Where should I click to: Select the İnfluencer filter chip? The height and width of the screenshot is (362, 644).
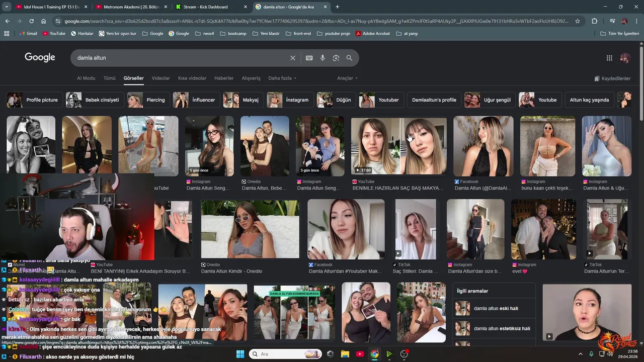196,100
